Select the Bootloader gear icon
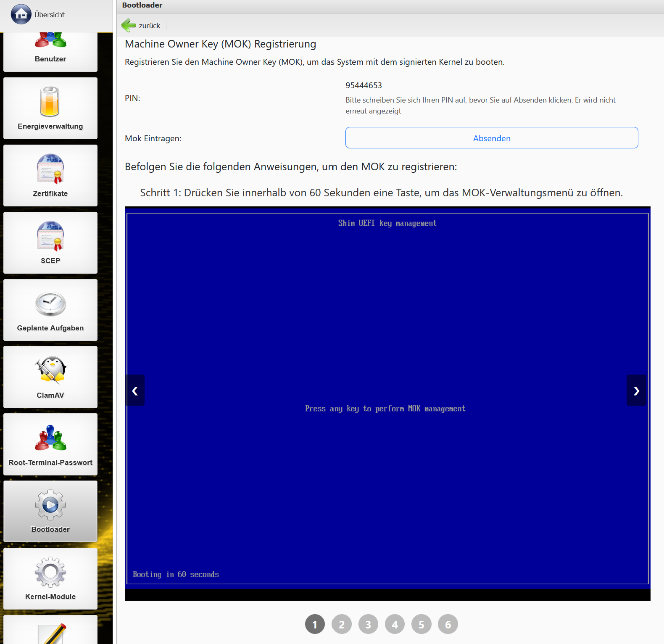 click(50, 505)
